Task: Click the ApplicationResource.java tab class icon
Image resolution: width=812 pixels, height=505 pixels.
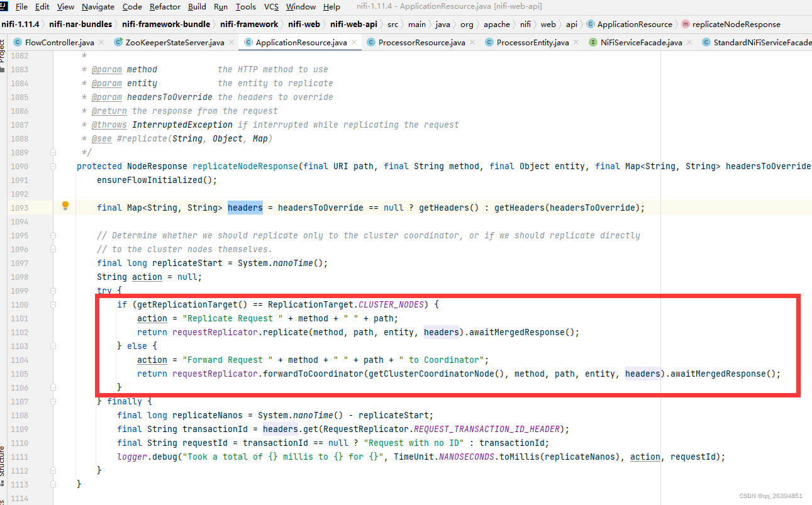Action: [248, 42]
